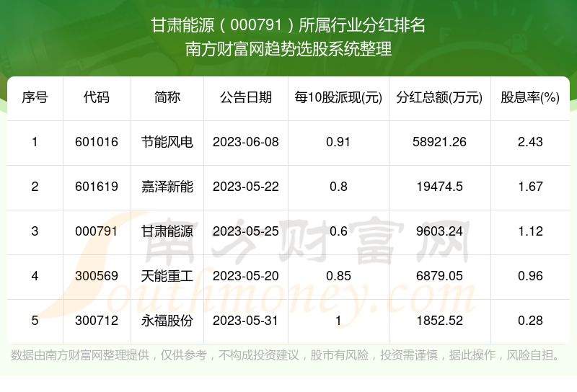Select the 公告日期 column header

click(246, 98)
